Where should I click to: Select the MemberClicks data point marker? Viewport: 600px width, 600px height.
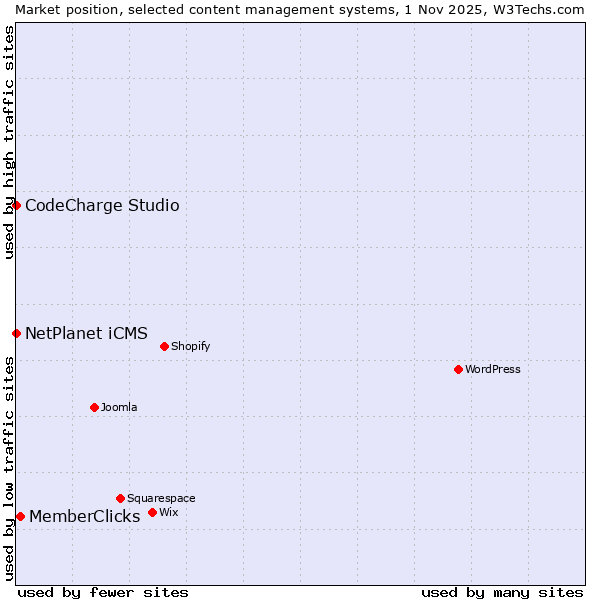point(20,516)
